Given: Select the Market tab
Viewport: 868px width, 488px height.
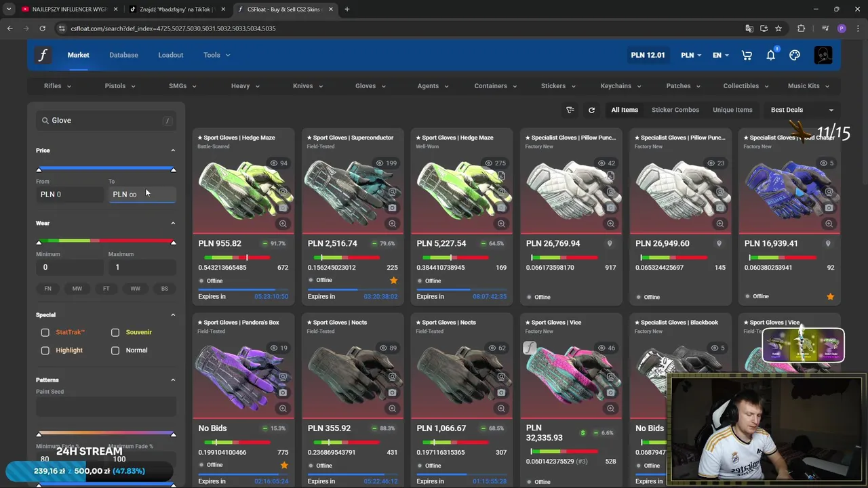Looking at the screenshot, I should pos(78,55).
